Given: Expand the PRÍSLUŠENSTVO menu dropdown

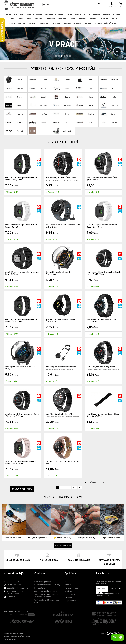Looking at the screenshot, I should click(x=111, y=23).
